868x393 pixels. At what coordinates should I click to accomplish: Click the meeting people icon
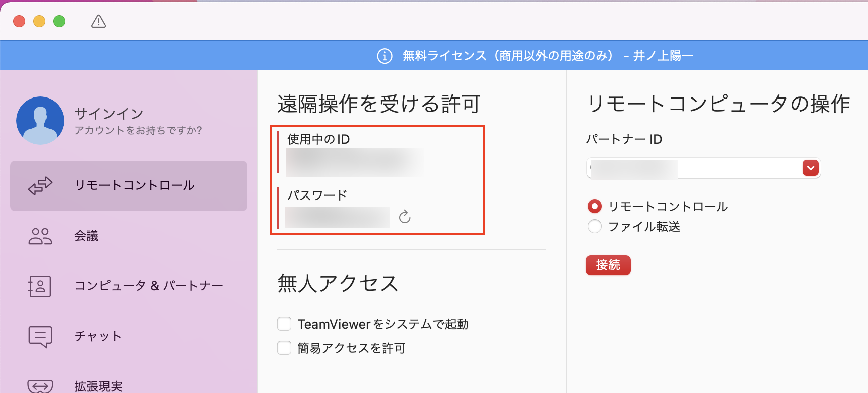[40, 236]
